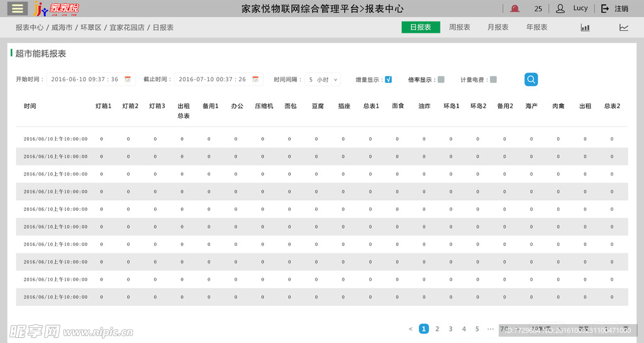Click the 环岛2 column header
Viewport: 644px width, 343px height.
click(478, 106)
